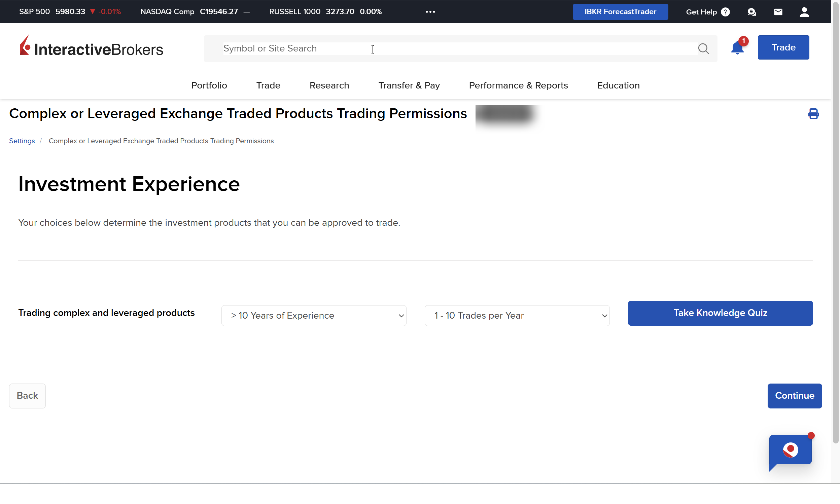
Task: Click Take Knowledge Quiz button
Action: point(720,313)
